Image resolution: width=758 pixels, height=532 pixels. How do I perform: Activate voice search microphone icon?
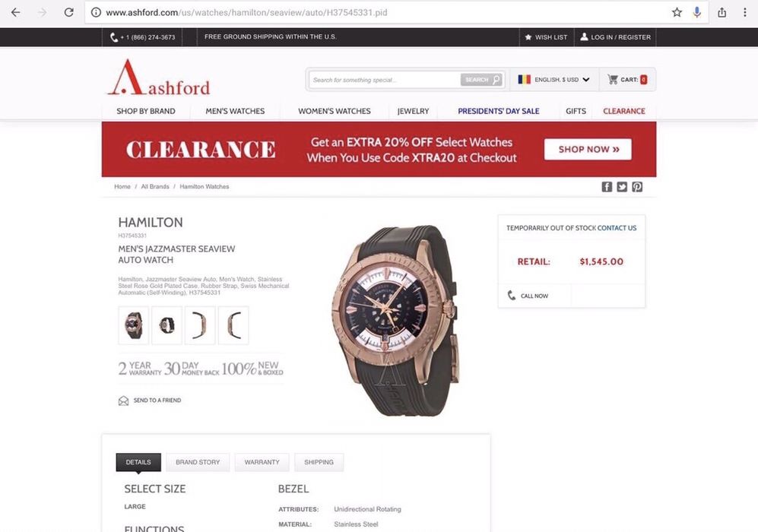point(696,13)
